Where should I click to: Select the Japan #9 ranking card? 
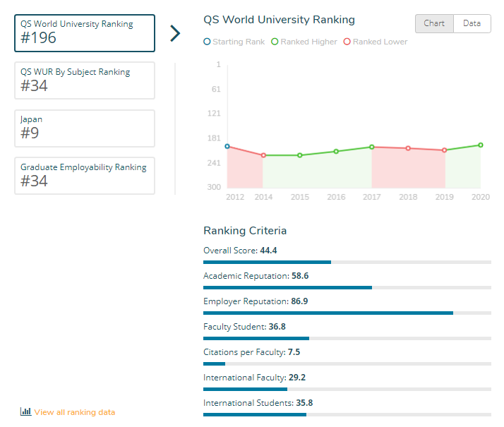pos(85,128)
